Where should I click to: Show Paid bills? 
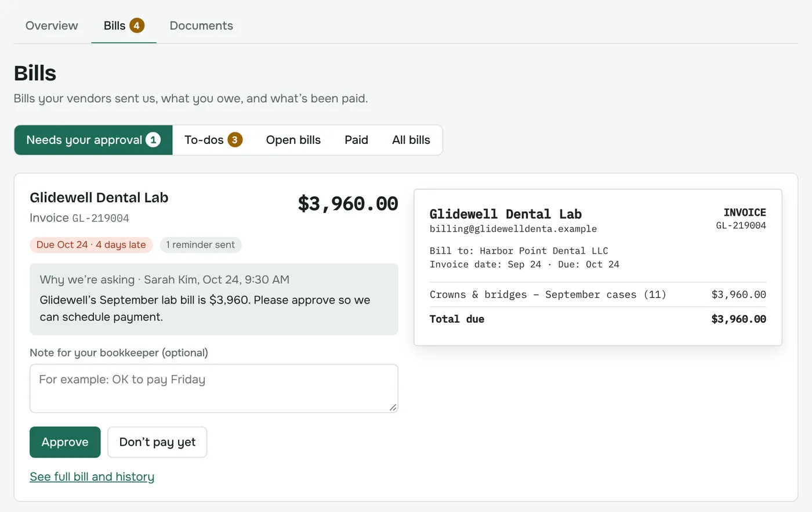356,140
